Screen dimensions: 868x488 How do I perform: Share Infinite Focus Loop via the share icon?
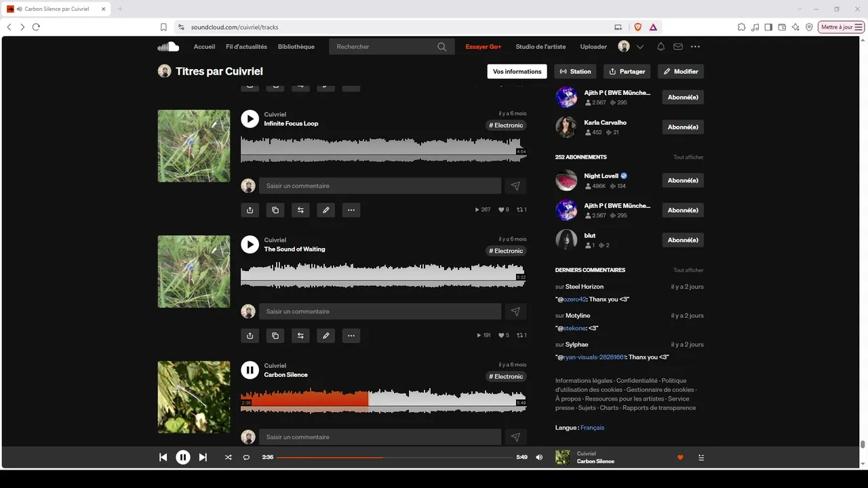tap(250, 210)
